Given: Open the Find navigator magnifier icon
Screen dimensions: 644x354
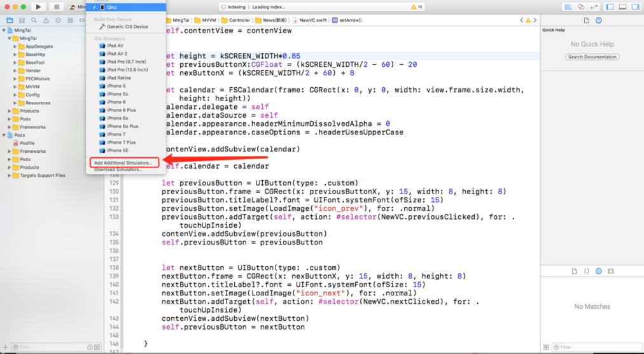Looking at the screenshot, I should 34,20.
